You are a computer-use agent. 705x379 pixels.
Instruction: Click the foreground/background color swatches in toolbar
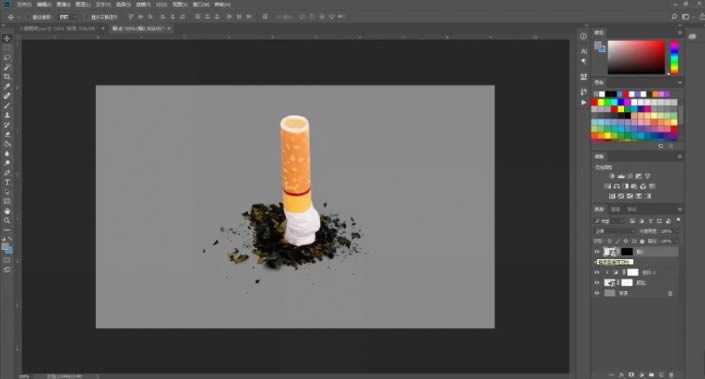click(7, 248)
